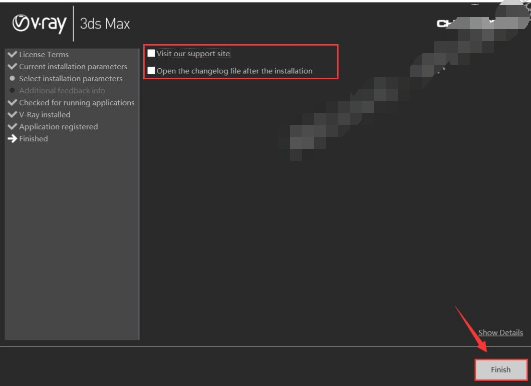Click the checkmark icon beside License Terms

pyautogui.click(x=12, y=54)
